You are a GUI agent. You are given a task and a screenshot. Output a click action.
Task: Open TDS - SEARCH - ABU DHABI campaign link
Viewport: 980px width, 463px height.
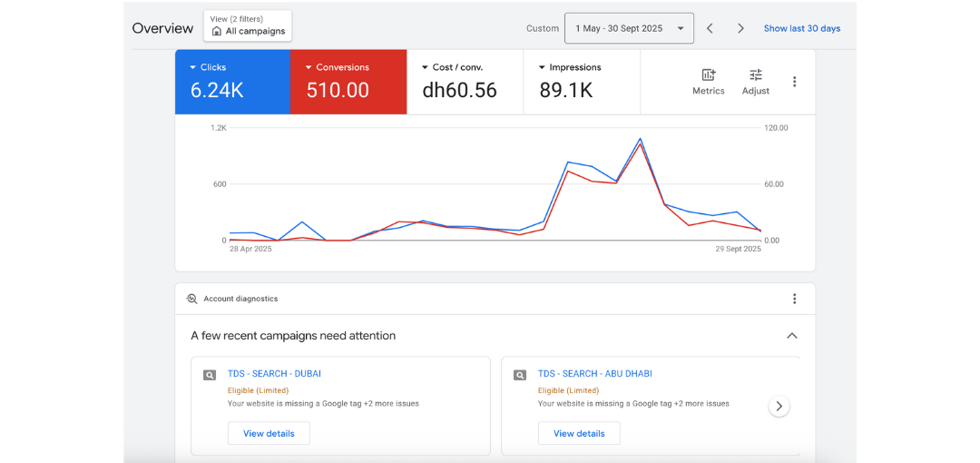594,373
